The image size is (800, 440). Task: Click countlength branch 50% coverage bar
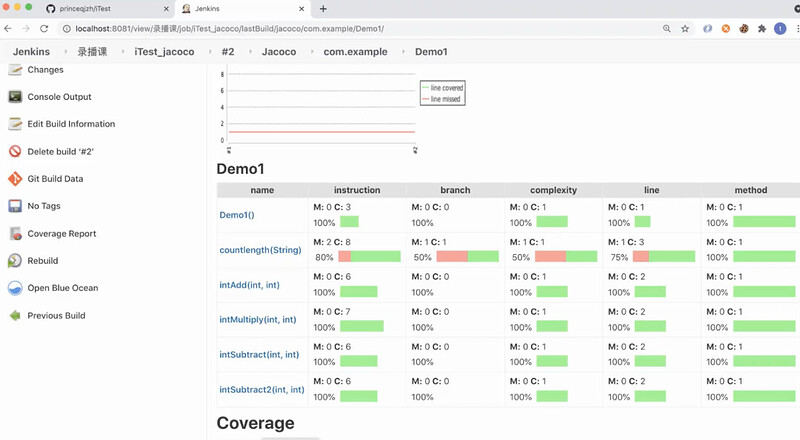coord(467,256)
